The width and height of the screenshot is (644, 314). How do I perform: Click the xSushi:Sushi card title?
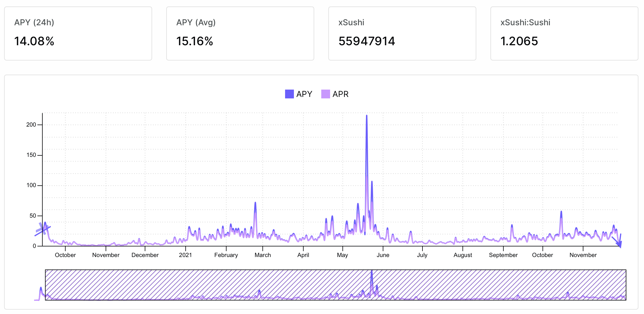click(x=525, y=23)
